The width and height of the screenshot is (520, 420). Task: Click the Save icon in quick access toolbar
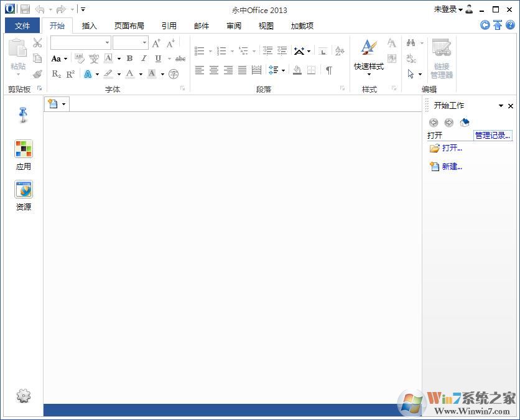click(x=25, y=9)
